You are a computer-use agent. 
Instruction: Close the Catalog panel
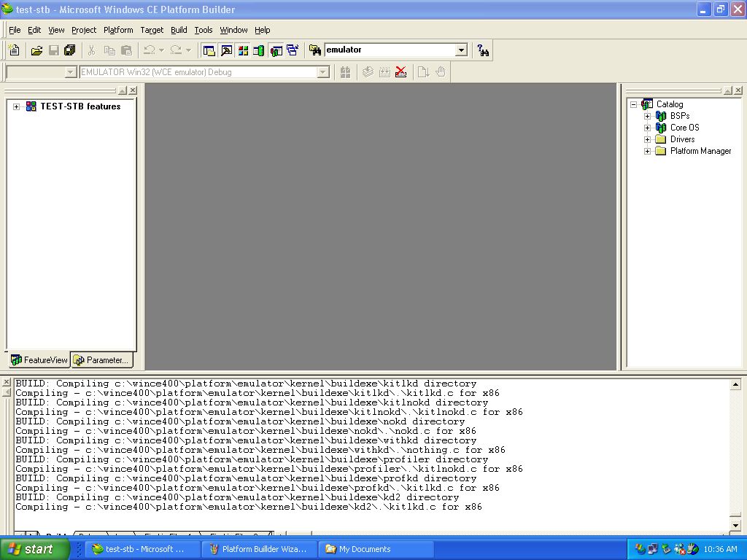tap(738, 90)
